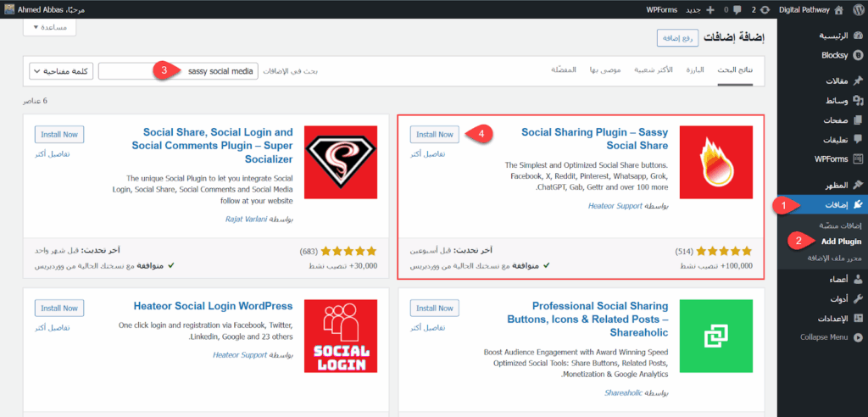Click Social Sharing Plugin – Sassy Social Share title
868x417 pixels.
click(x=595, y=139)
